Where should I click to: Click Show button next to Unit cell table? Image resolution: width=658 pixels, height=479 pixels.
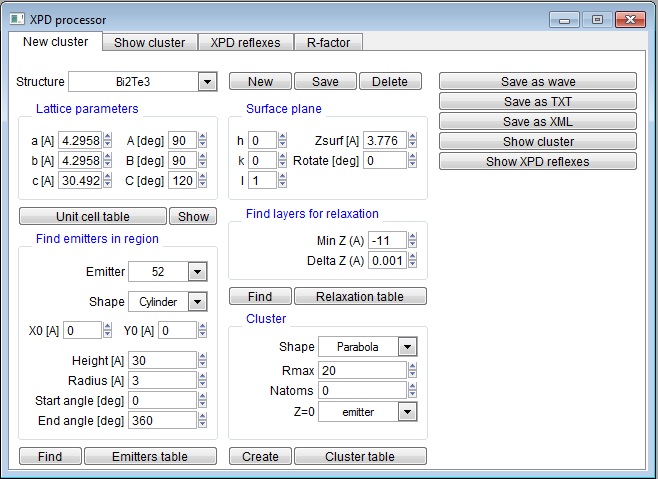point(193,216)
